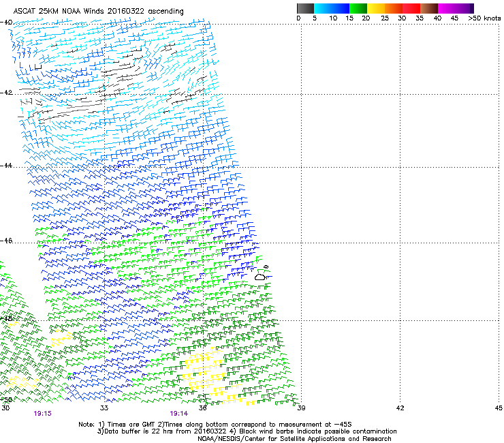The height and width of the screenshot is (443, 504).
Task: Click the island outline near 38E, 47S
Action: click(x=260, y=277)
